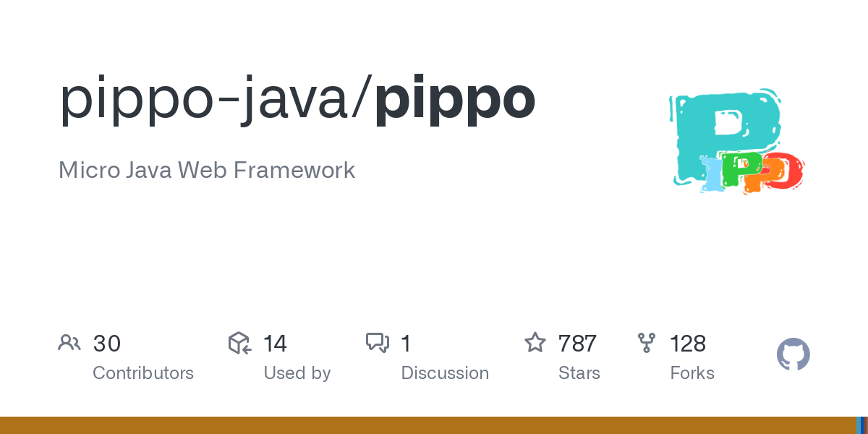The height and width of the screenshot is (434, 868).
Task: Click the Contributors people icon
Action: (69, 343)
